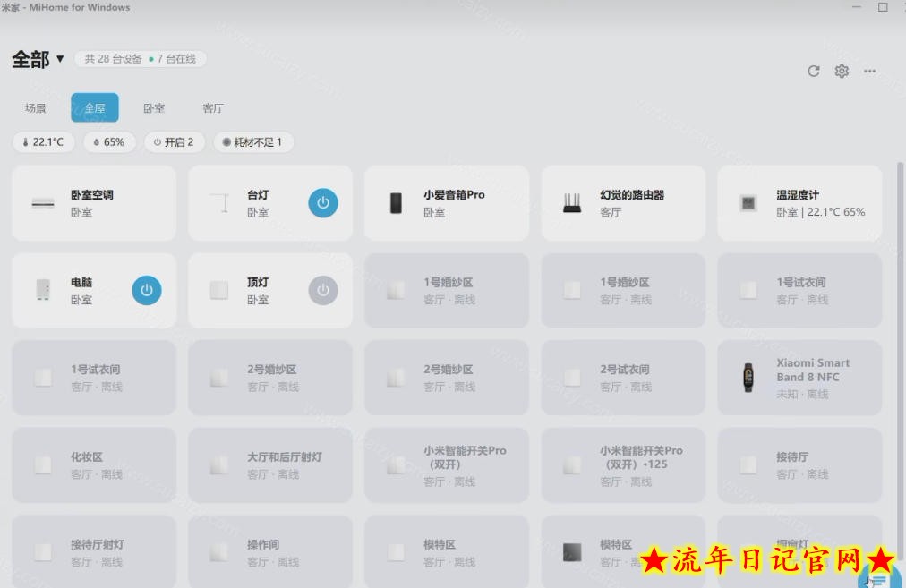Open the 温湿度计 device card
Screen dimensions: 906x588
799,203
